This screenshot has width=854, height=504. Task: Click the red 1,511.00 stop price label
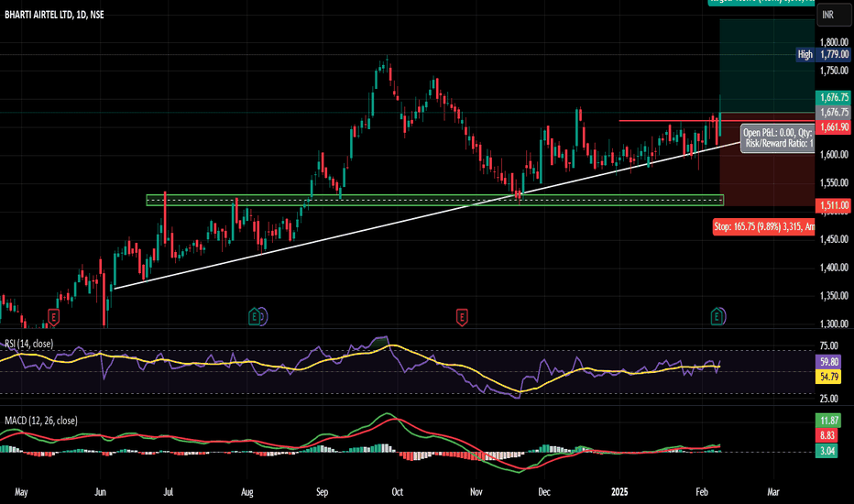click(833, 205)
